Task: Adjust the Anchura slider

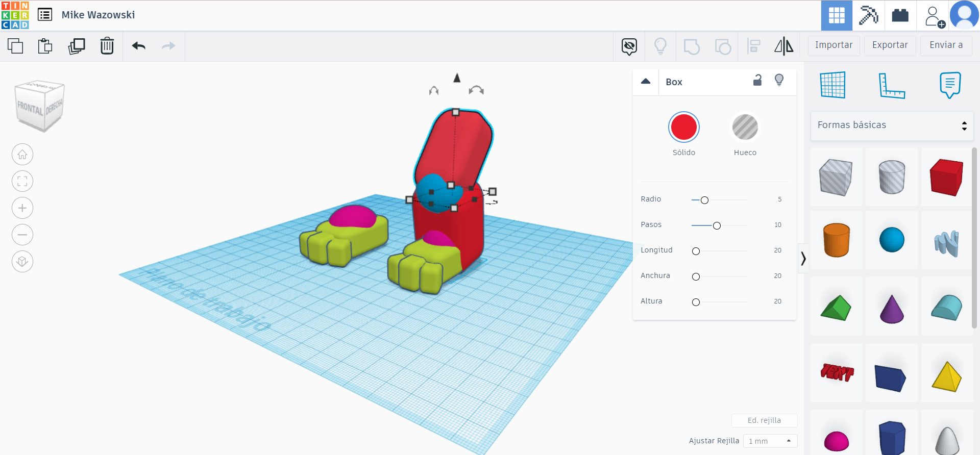Action: click(696, 276)
